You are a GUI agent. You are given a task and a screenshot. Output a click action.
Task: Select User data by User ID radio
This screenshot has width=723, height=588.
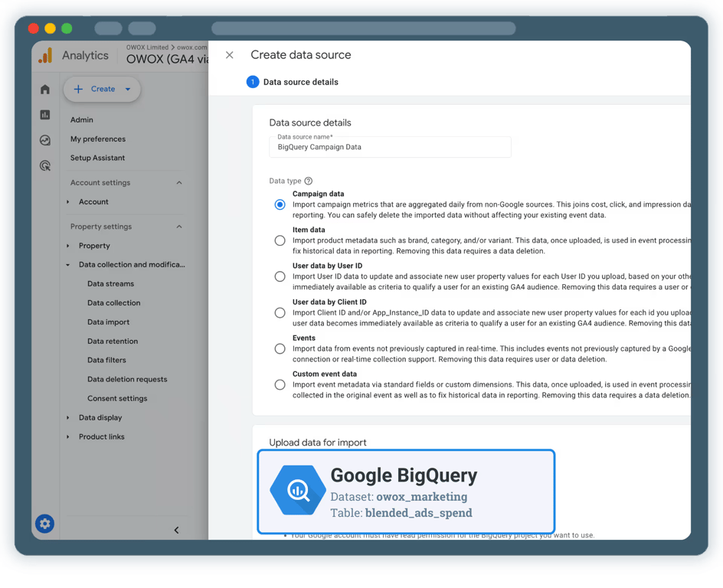coord(280,276)
